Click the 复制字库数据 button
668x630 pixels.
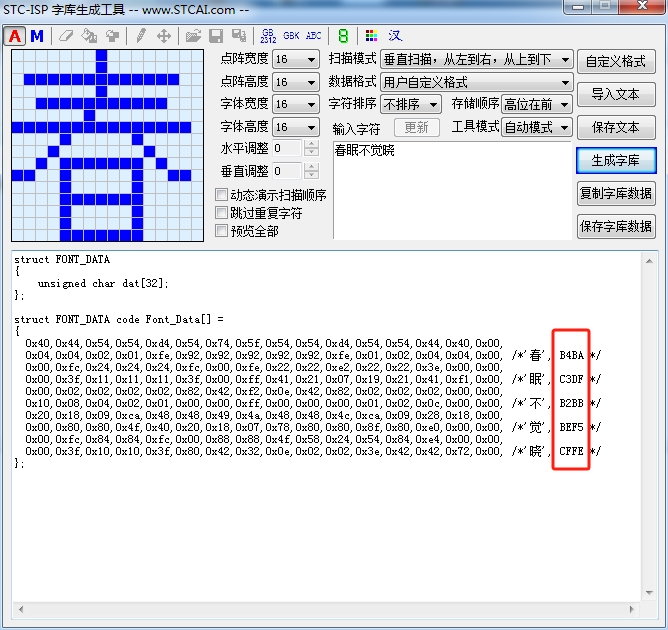616,193
